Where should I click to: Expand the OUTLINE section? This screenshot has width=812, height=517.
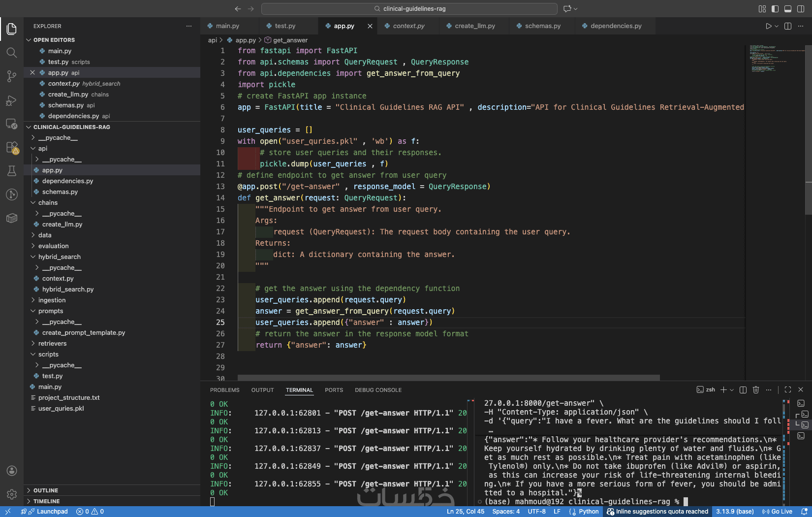pyautogui.click(x=46, y=490)
